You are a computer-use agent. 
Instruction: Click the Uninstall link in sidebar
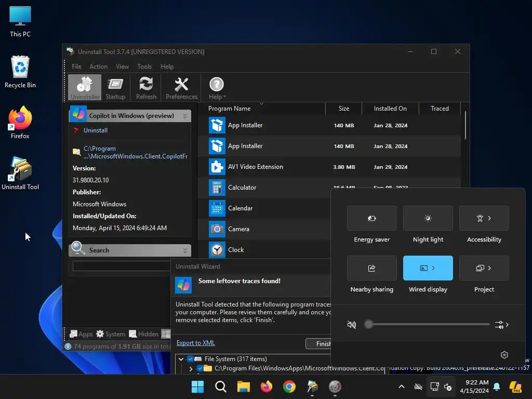pyautogui.click(x=96, y=130)
